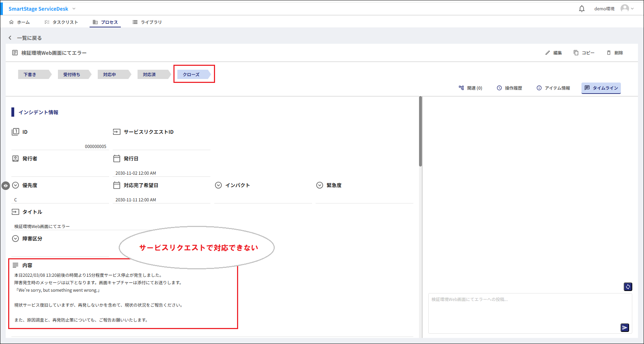Screen dimensions: 644x344
Task: Click the notification bell icon
Action: tap(581, 9)
